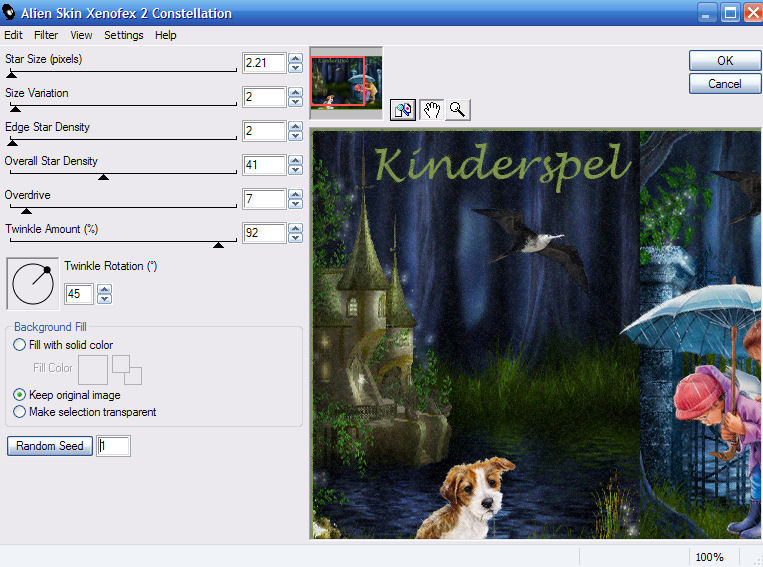Open the View menu
Image resolution: width=763 pixels, height=567 pixels.
pos(81,35)
